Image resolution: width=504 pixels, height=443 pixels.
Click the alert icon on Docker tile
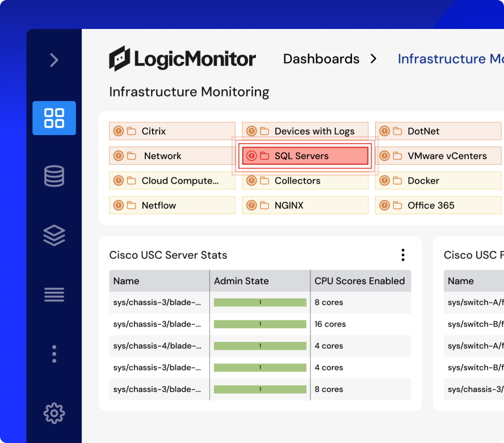(x=384, y=181)
